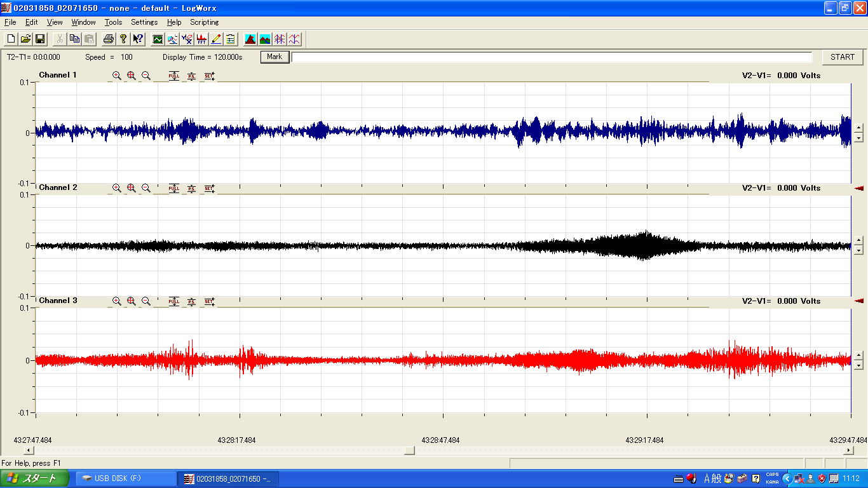Open the Scripting menu

[x=204, y=22]
